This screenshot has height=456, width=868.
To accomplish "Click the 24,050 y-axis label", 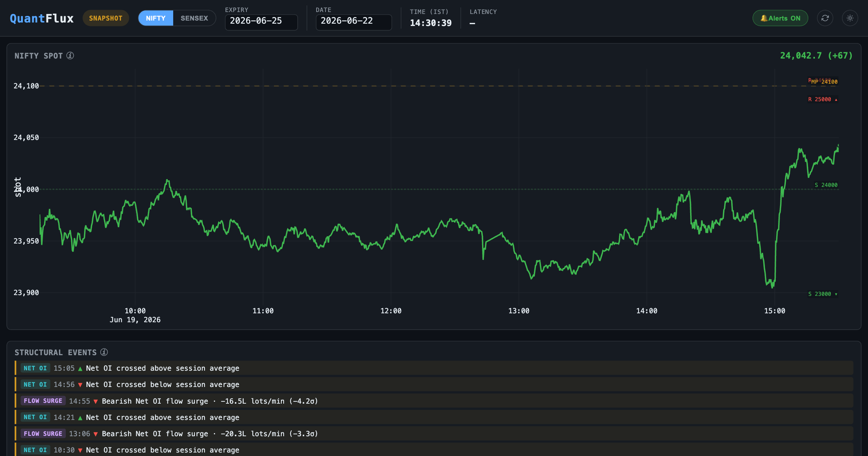I will [26, 137].
